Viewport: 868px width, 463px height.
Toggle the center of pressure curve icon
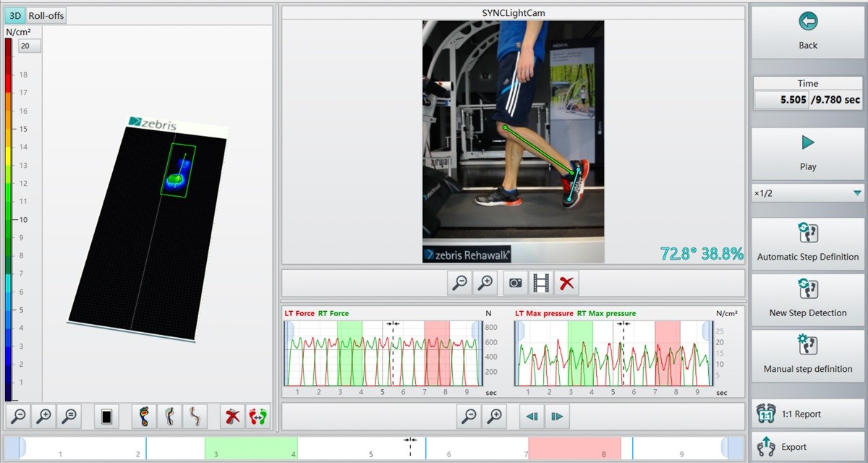(195, 417)
